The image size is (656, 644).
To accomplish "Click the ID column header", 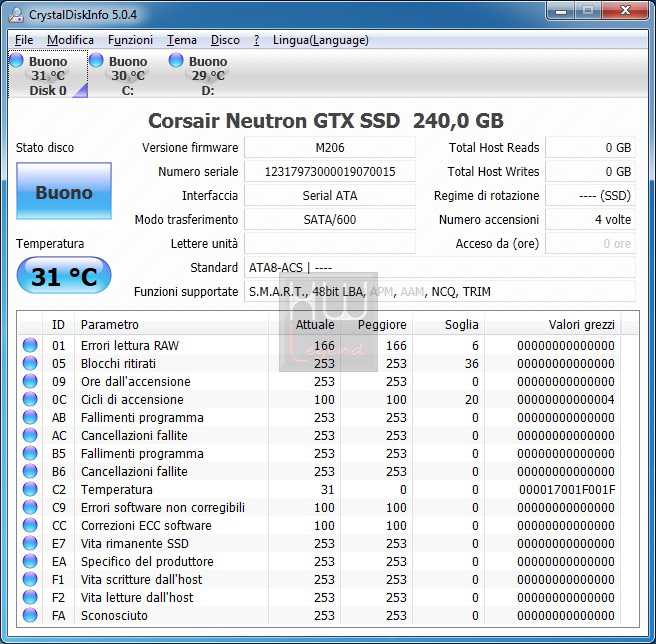I will tap(58, 324).
